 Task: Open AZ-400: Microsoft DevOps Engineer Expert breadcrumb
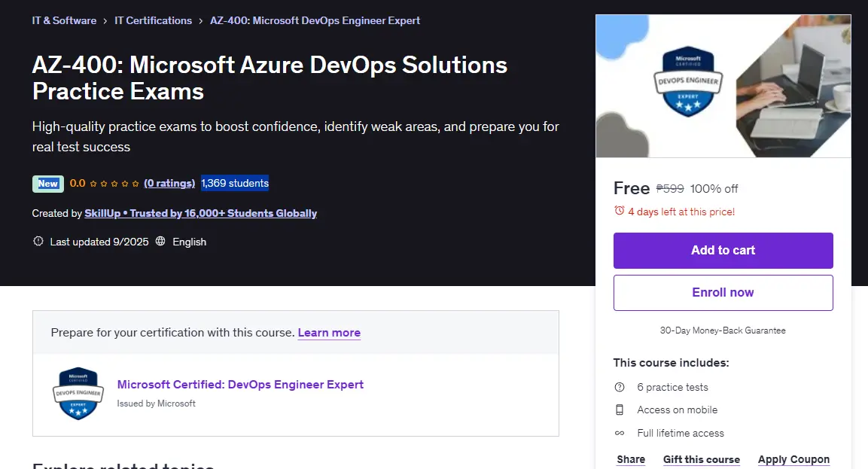pos(315,20)
